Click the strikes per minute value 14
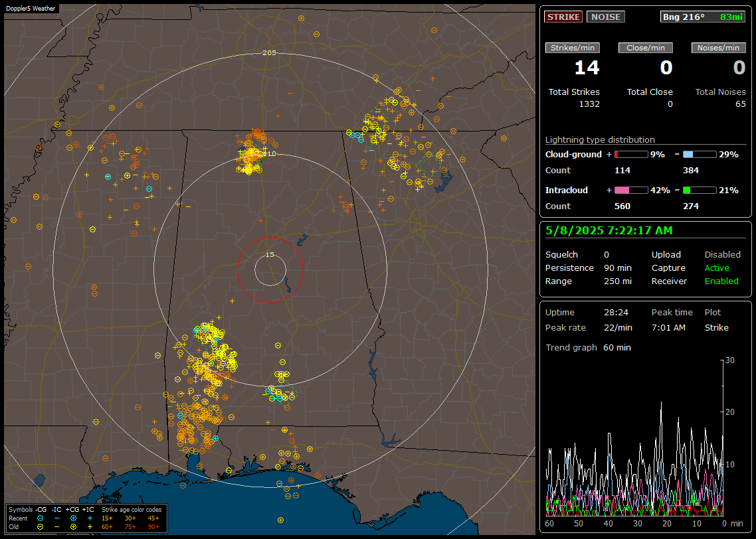756x539 pixels. click(587, 68)
